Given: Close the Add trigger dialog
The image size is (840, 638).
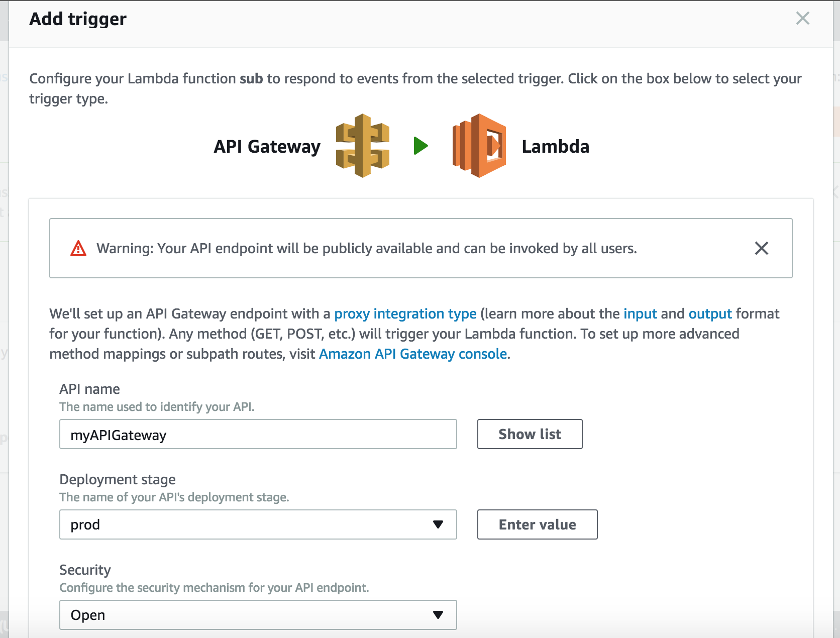Looking at the screenshot, I should click(802, 19).
